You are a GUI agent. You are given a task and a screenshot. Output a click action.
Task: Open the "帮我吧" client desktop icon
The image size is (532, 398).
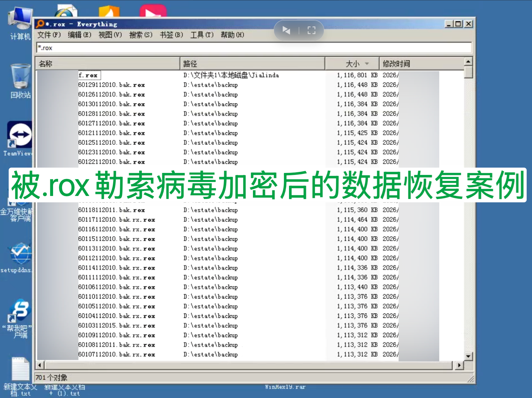pyautogui.click(x=19, y=319)
